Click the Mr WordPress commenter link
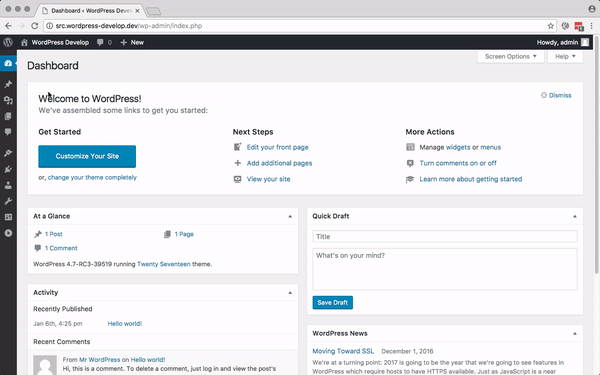Screen dimensions: 600x375 click(99, 360)
